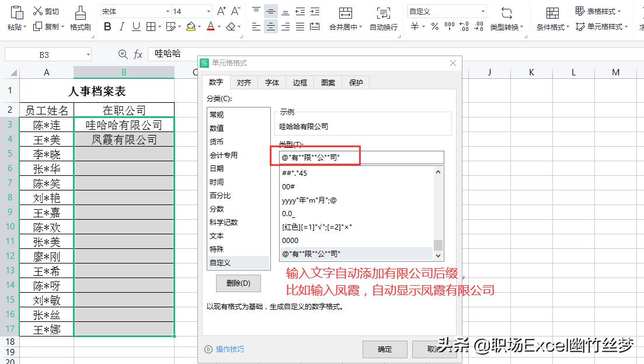
Task: Click the fx insert function icon
Action: (138, 54)
